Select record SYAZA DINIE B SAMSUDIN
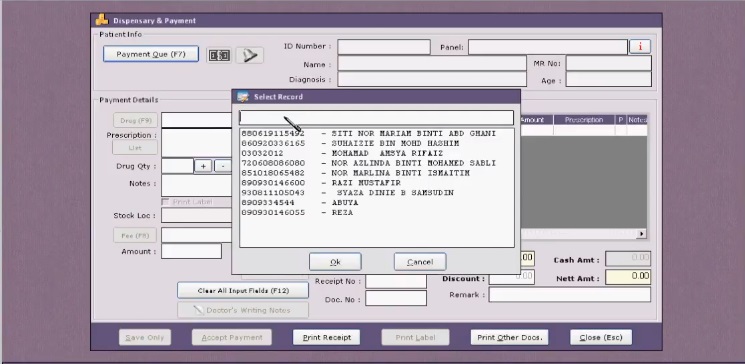Screen dimensions: 745x364 pyautogui.click(x=376, y=193)
